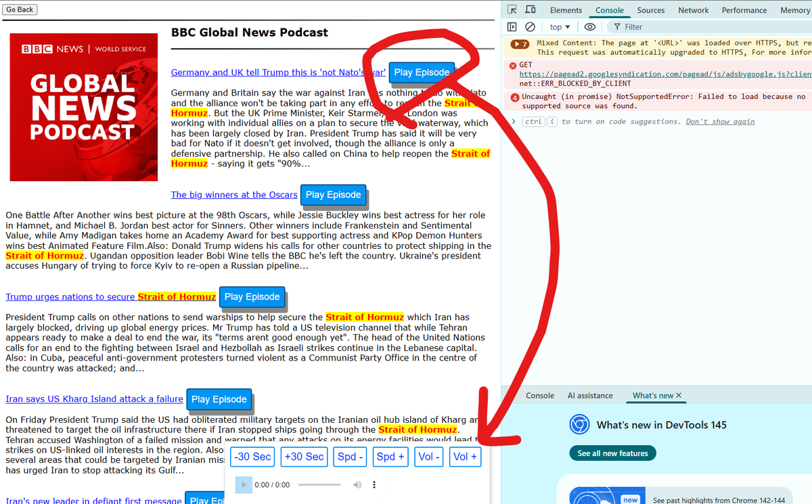Skip back with the -30 Sec button
The image size is (812, 504).
[x=252, y=457]
